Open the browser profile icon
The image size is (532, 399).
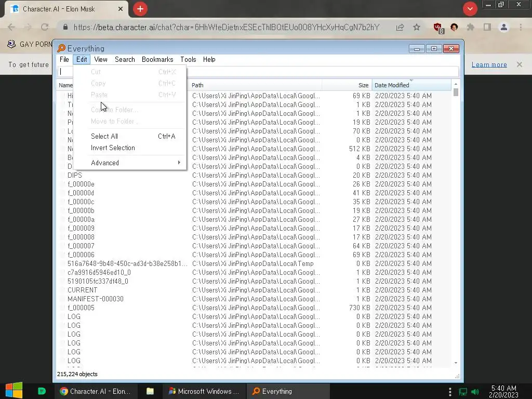coord(504,27)
